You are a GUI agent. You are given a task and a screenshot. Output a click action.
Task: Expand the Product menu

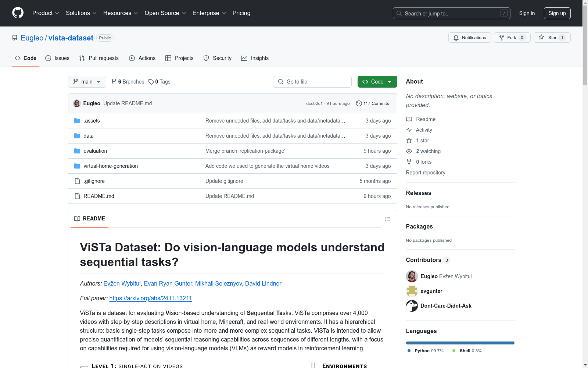pyautogui.click(x=46, y=13)
